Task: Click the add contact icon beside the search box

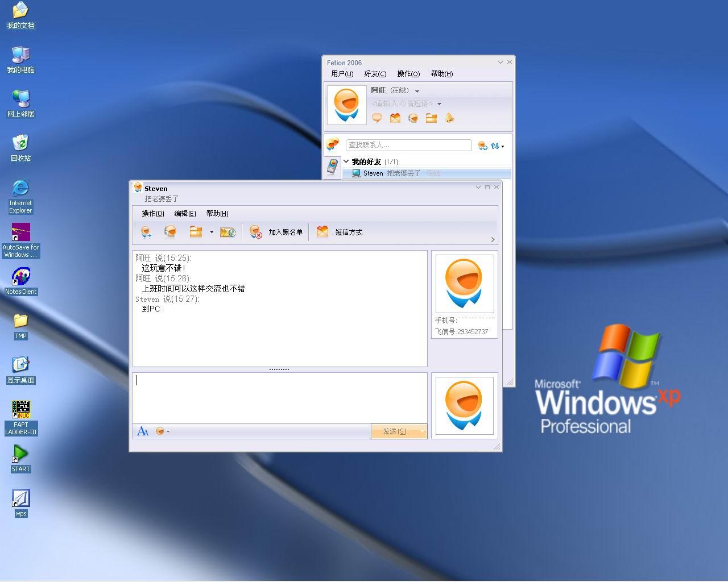Action: point(482,145)
